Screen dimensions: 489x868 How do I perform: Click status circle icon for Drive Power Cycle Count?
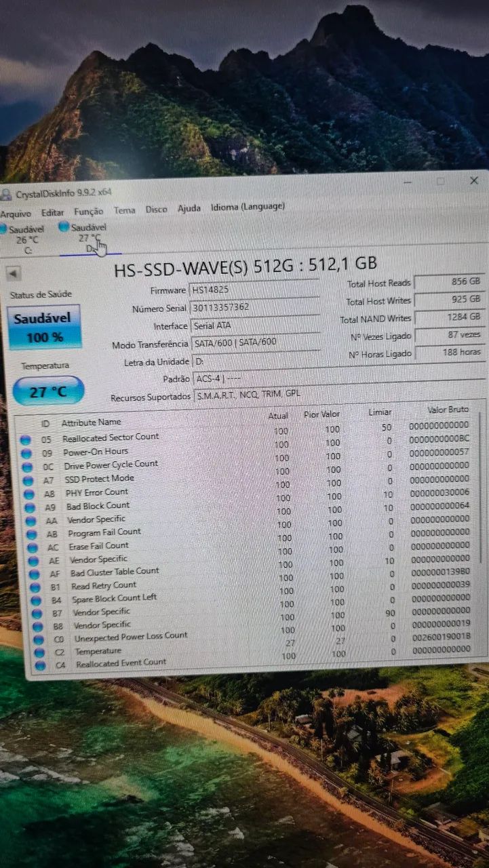27,467
